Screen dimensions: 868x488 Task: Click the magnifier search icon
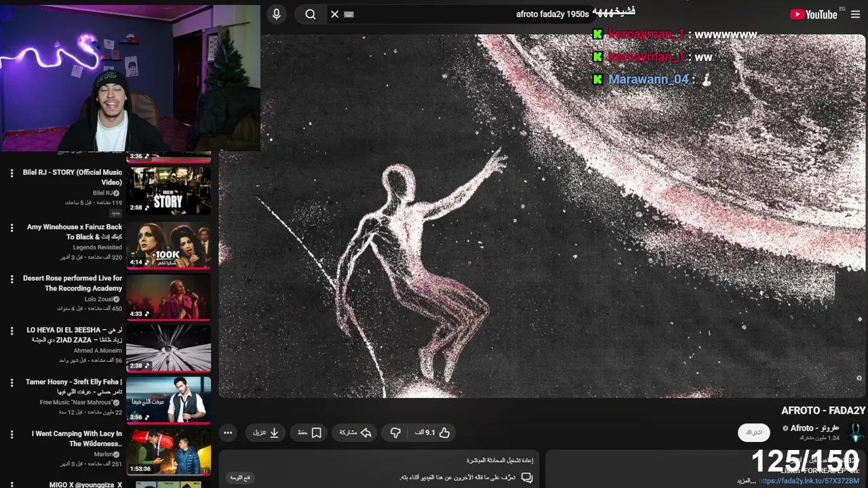click(x=311, y=14)
